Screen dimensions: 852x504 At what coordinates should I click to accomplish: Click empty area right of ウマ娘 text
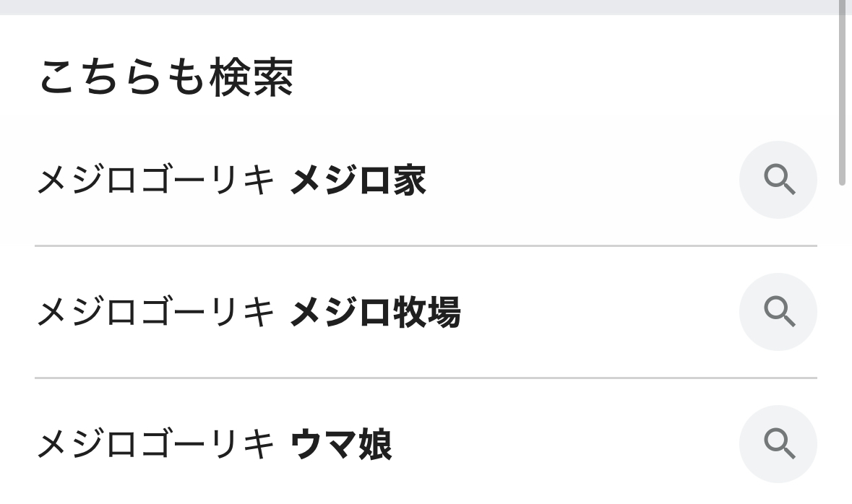(564, 444)
